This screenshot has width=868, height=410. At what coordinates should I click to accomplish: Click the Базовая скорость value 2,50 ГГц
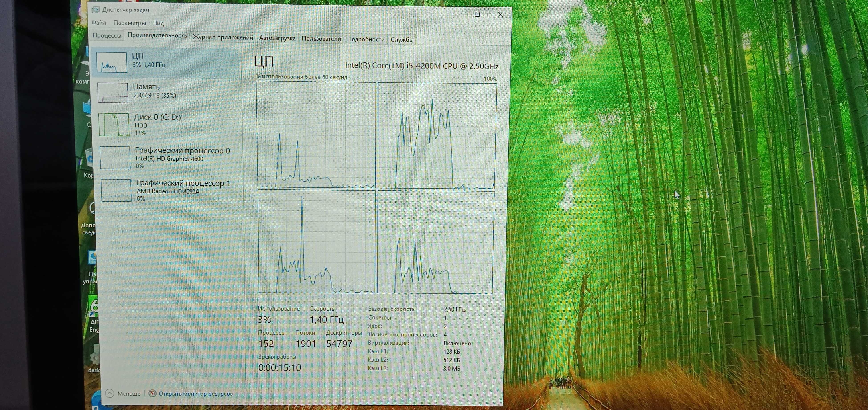(x=454, y=309)
